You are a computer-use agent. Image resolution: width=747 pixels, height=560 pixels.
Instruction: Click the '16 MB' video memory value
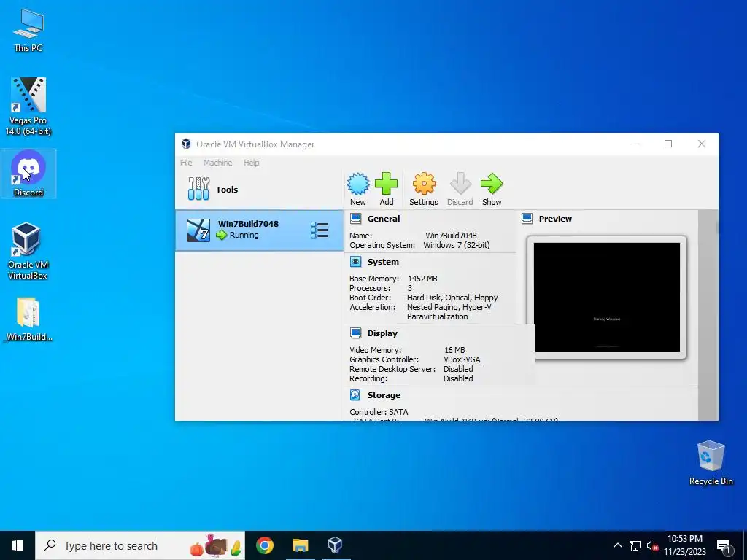tap(454, 350)
